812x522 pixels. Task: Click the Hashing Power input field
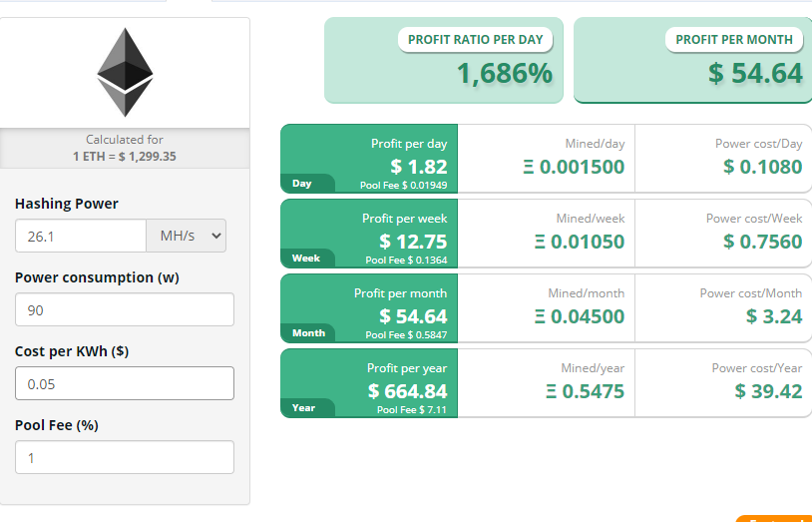coord(81,236)
